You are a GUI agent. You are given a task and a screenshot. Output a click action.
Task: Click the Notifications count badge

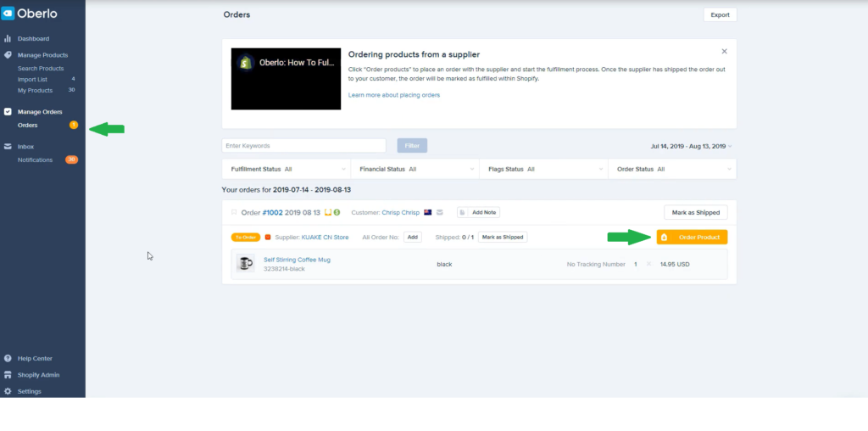pos(71,160)
